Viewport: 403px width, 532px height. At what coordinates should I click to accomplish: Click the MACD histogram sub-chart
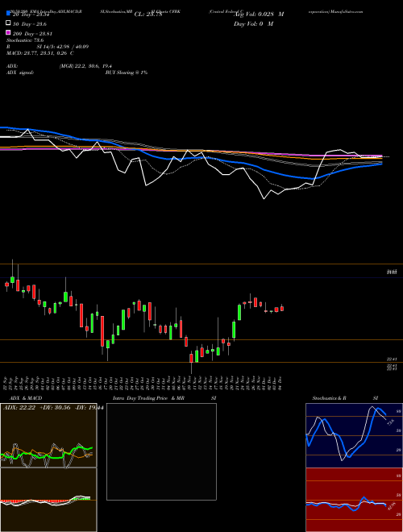[48, 500]
